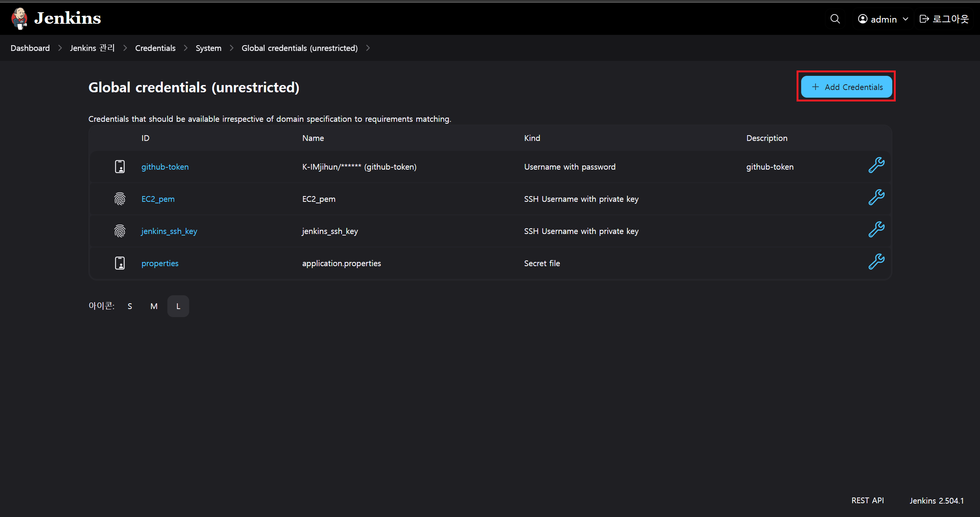980x517 pixels.
Task: Set icon size to L
Action: [x=178, y=306]
